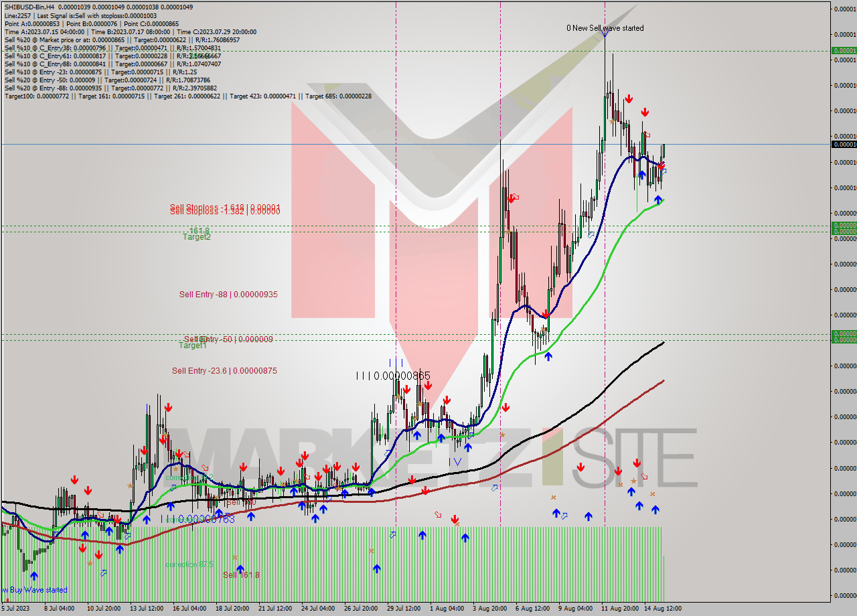857x616 pixels.
Task: Click the 21 Jul 12:00 time axis label
Action: point(275,609)
